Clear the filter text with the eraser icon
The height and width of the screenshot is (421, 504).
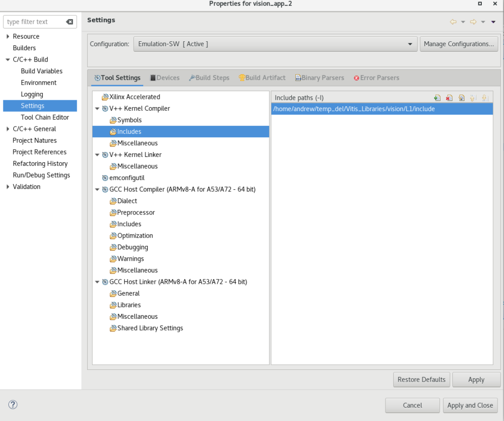(x=69, y=22)
